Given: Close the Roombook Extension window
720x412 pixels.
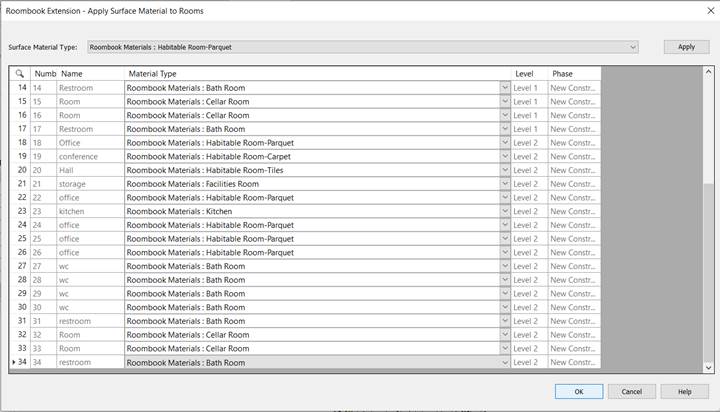Looking at the screenshot, I should 710,11.
